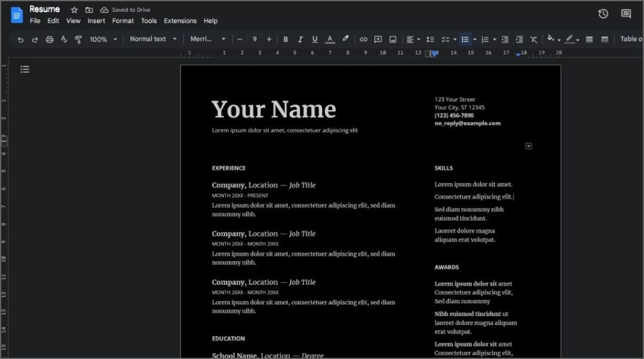This screenshot has height=359, width=644.
Task: Choose table border width
Action: (x=589, y=40)
